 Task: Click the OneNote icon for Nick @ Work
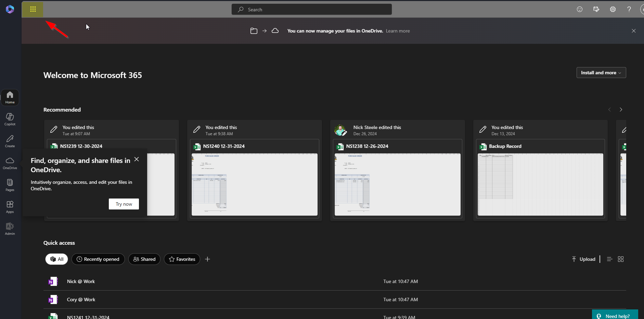click(x=53, y=281)
